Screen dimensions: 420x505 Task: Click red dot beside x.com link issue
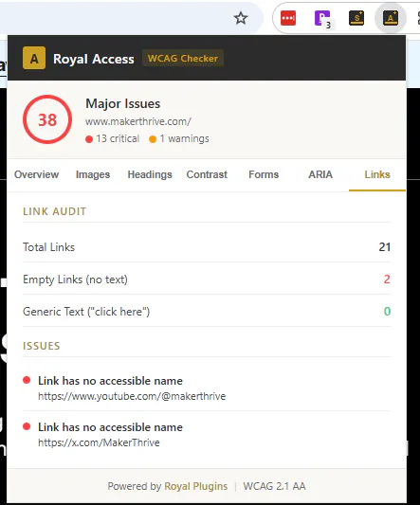[27, 426]
